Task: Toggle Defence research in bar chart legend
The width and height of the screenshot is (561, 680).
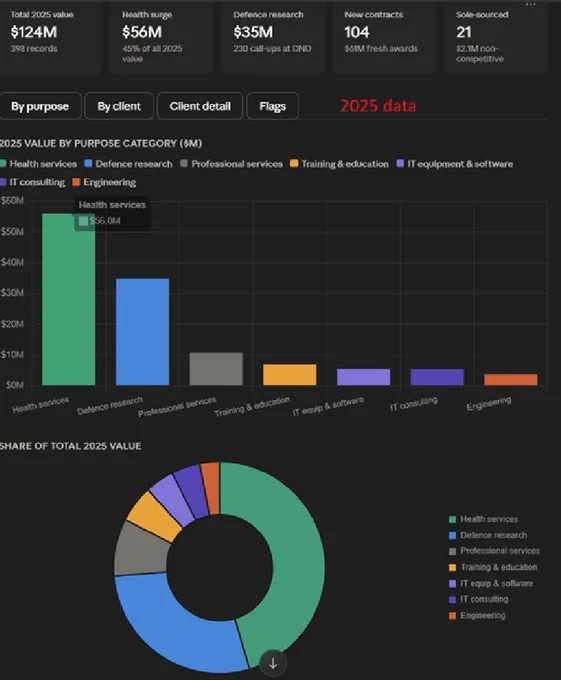Action: (x=128, y=164)
